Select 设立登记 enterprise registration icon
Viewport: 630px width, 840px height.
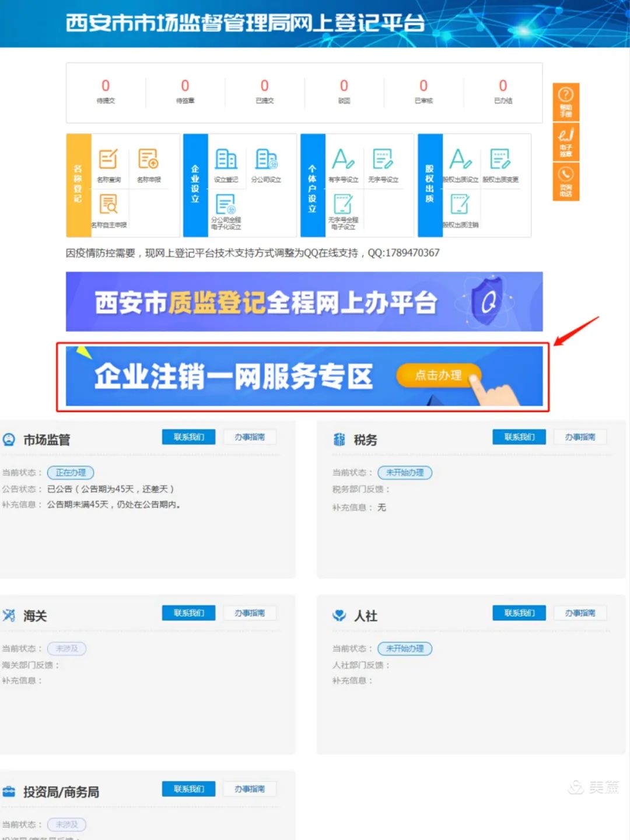pos(226,159)
